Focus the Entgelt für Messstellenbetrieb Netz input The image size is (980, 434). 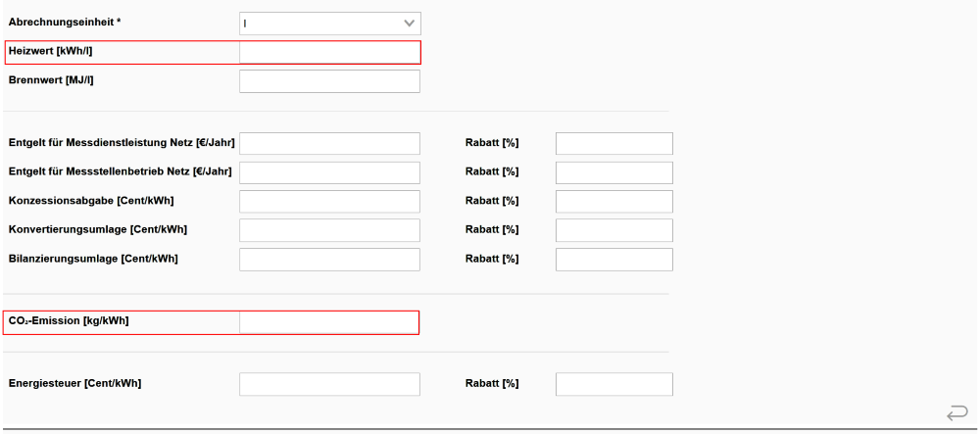pyautogui.click(x=329, y=172)
